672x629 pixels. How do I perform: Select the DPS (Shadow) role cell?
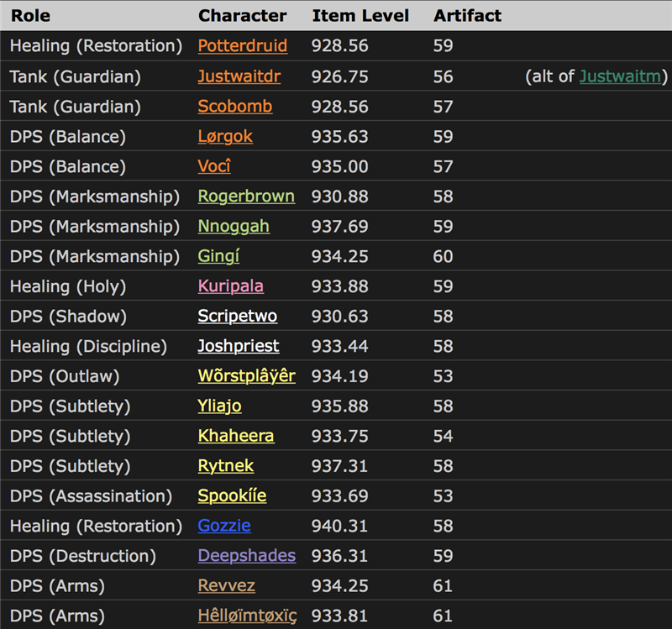tap(69, 317)
